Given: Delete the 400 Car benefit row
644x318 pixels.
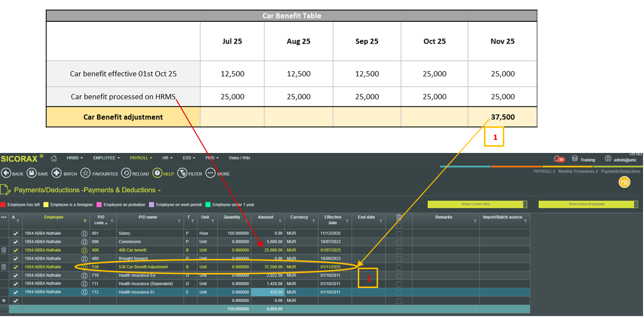Looking at the screenshot, I should pyautogui.click(x=4, y=250).
